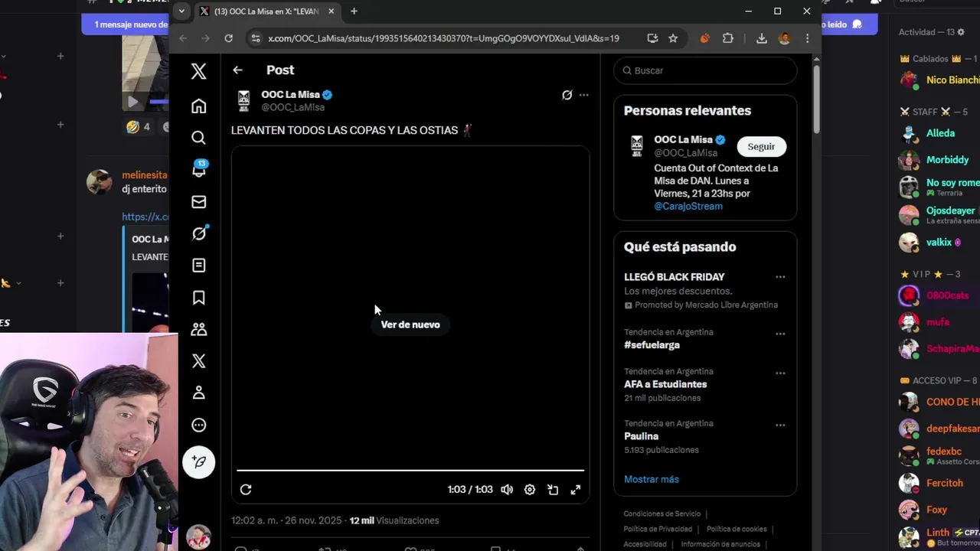Bookmark this page with the star
This screenshot has width=980, height=551.
tap(673, 38)
